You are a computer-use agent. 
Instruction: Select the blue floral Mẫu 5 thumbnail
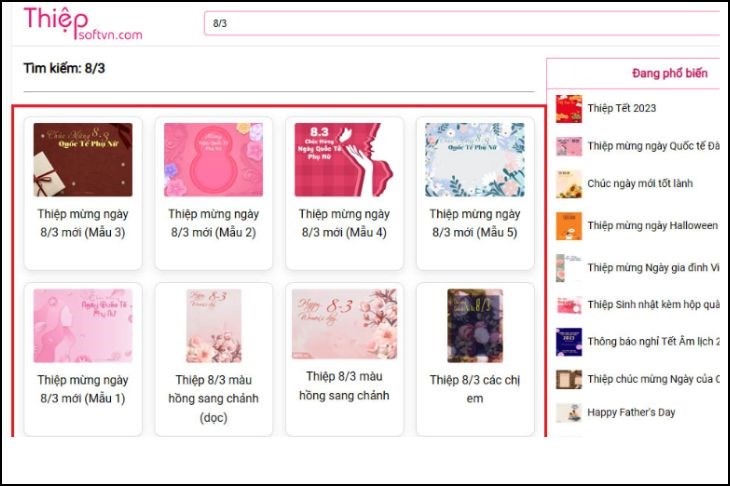(475, 160)
